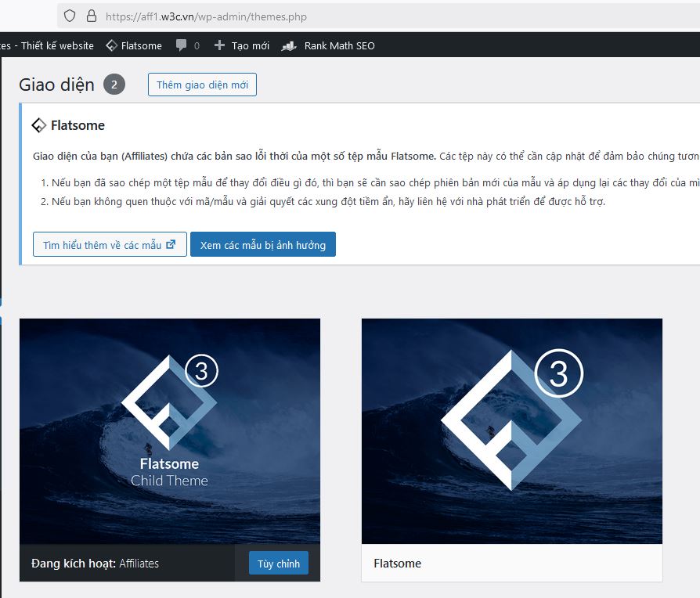Click the external link icon in Tìm hiểu thêm
This screenshot has width=700, height=598.
click(x=171, y=244)
